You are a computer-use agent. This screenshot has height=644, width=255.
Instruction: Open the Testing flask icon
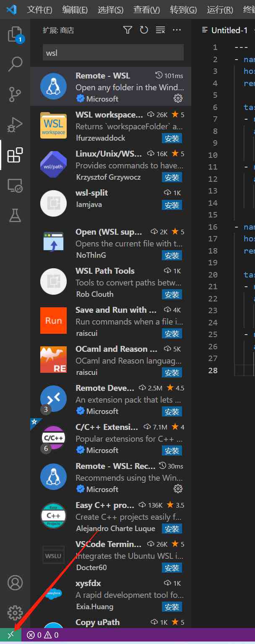[x=15, y=215]
